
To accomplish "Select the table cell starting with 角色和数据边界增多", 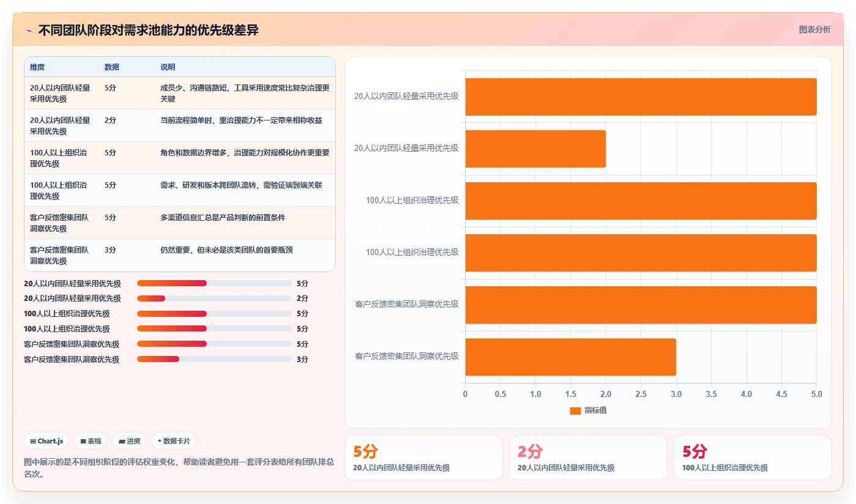I will pyautogui.click(x=245, y=158).
